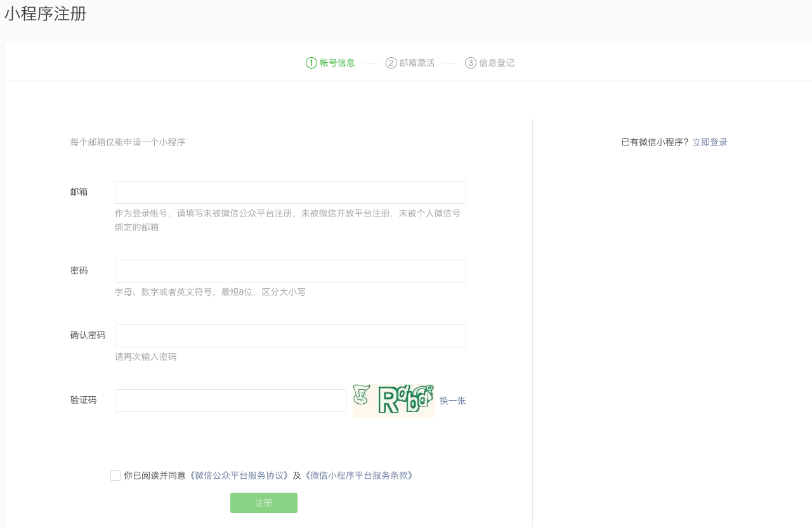The image size is (812, 527).
Task: Click the 确认密码 field label
Action: click(x=88, y=335)
